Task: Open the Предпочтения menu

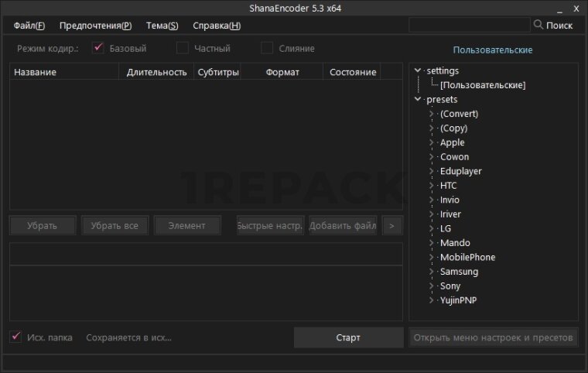Action: (x=95, y=26)
